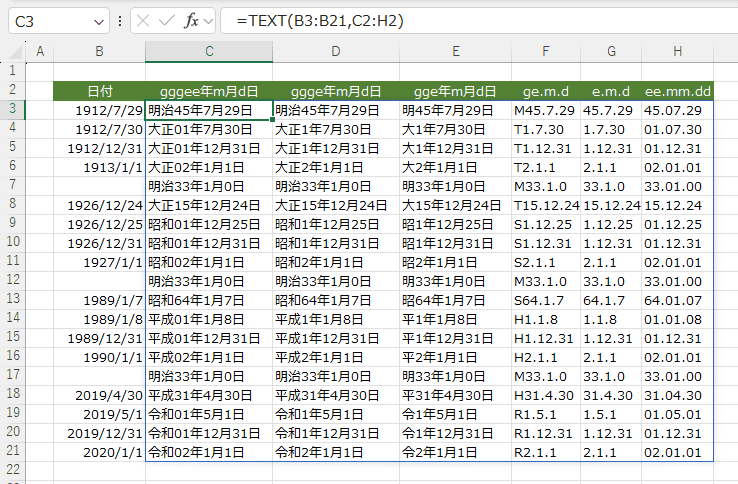Click the Enter checkmark icon in formula bar
The width and height of the screenshot is (738, 484).
[x=167, y=21]
